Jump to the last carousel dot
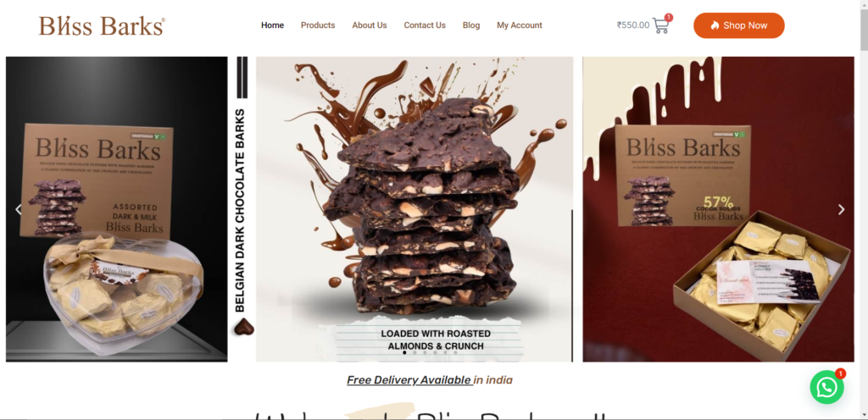 click(455, 352)
